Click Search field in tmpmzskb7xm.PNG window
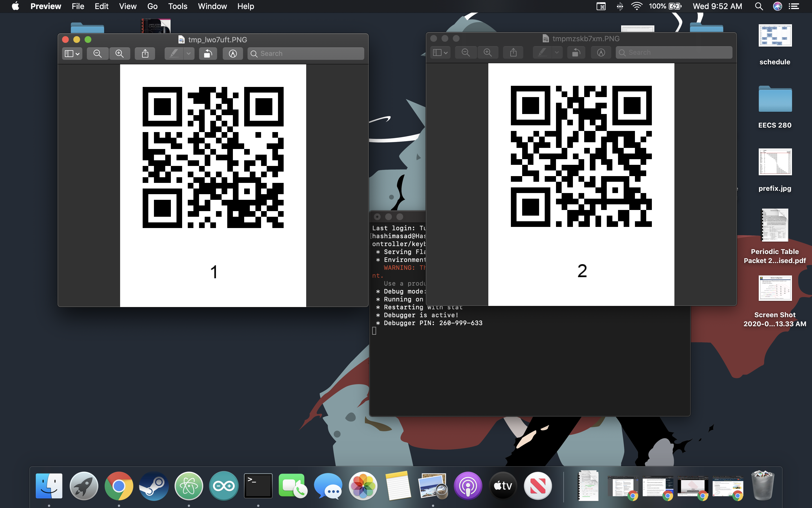The width and height of the screenshot is (812, 508). click(x=674, y=52)
